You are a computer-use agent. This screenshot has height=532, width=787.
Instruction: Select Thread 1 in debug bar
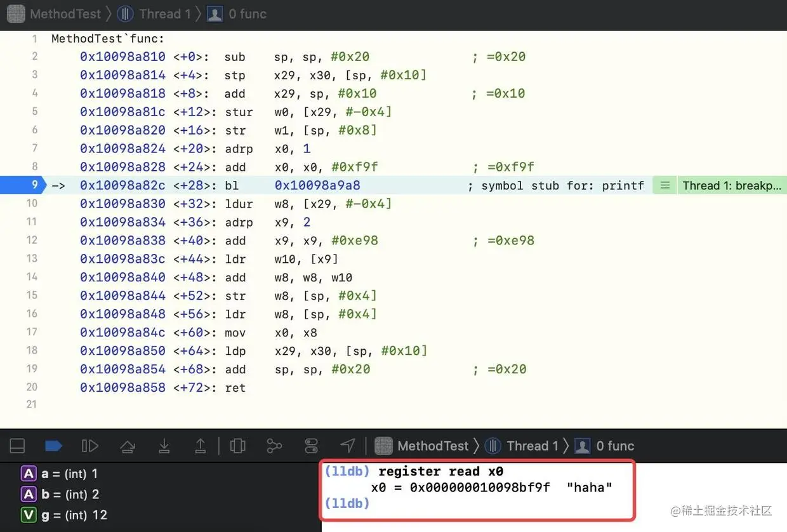[522, 446]
